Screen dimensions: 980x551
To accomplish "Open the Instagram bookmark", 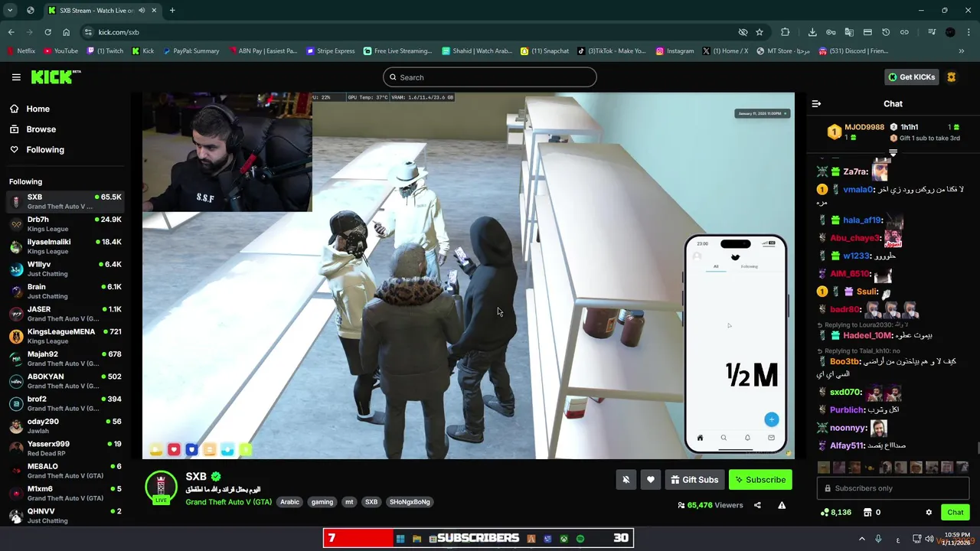I will (675, 51).
